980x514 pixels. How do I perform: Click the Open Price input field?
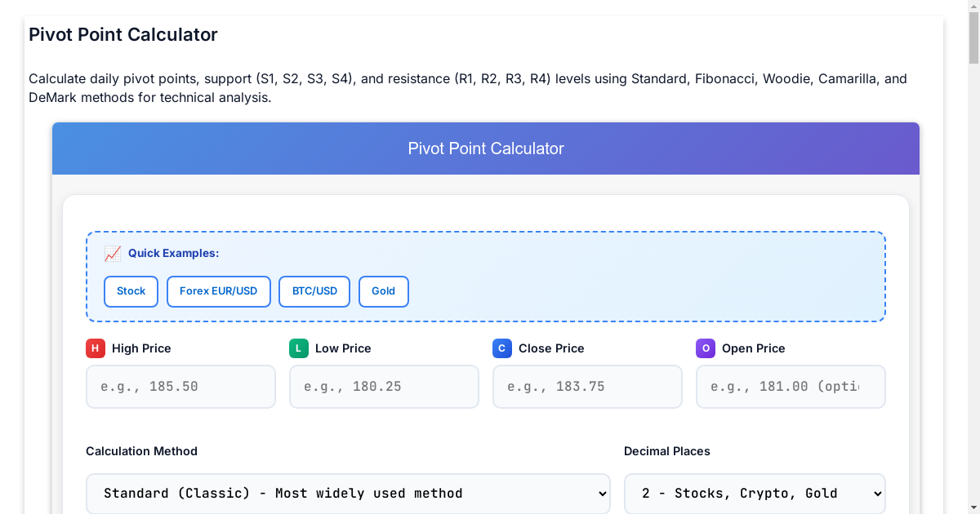[x=790, y=386]
